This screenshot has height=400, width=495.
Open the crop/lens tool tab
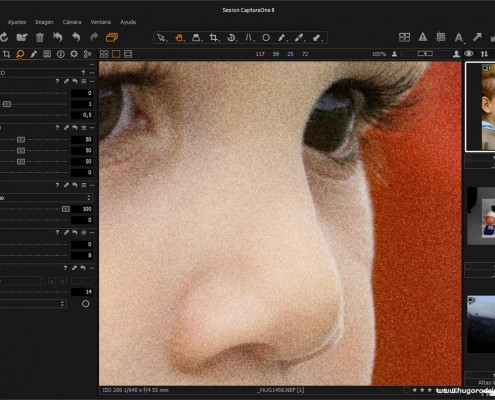click(6, 54)
